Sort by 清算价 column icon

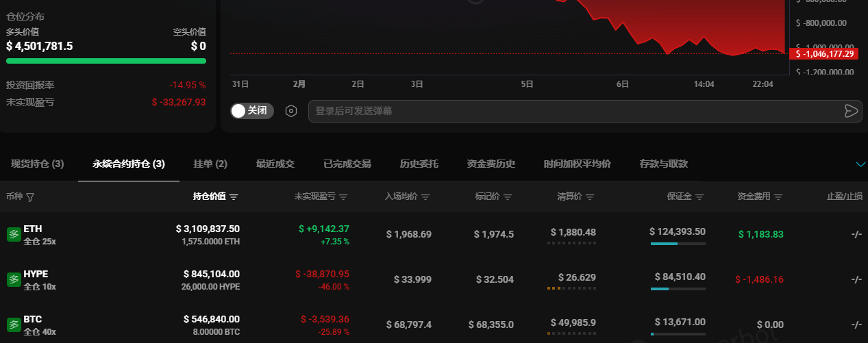click(x=590, y=197)
